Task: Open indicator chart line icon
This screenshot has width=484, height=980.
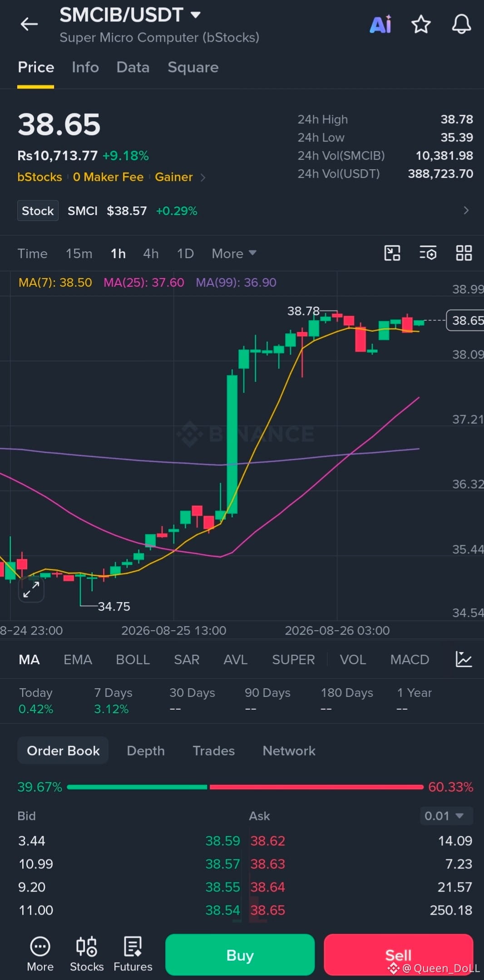Action: [x=464, y=659]
